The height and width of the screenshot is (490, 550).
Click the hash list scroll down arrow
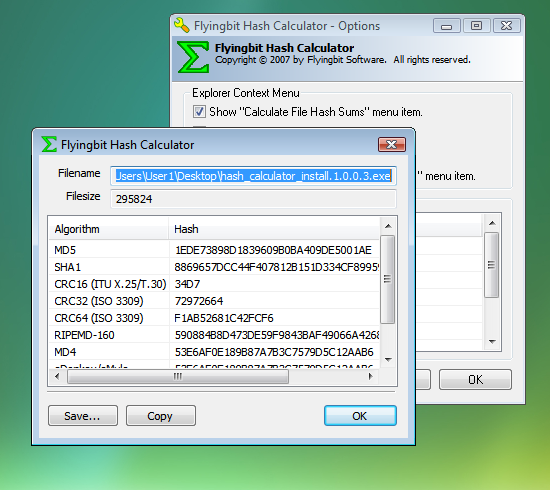[x=388, y=360]
